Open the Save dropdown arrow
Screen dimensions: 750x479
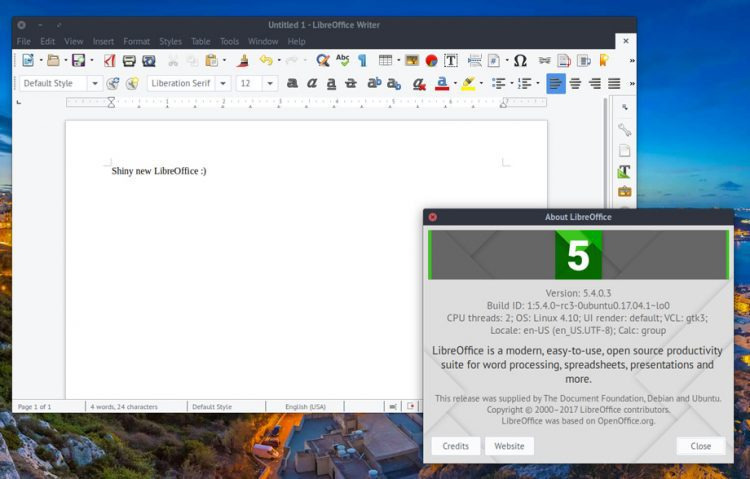click(91, 60)
